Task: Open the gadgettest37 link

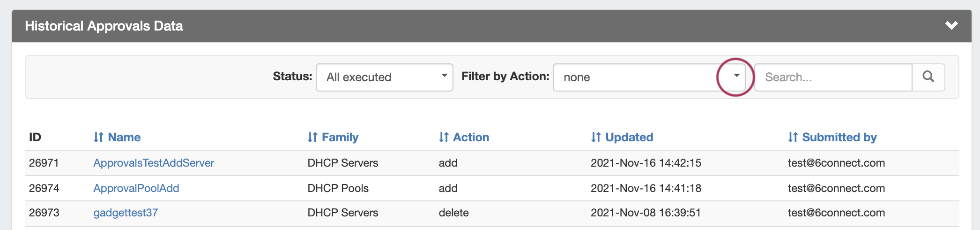Action: 126,213
